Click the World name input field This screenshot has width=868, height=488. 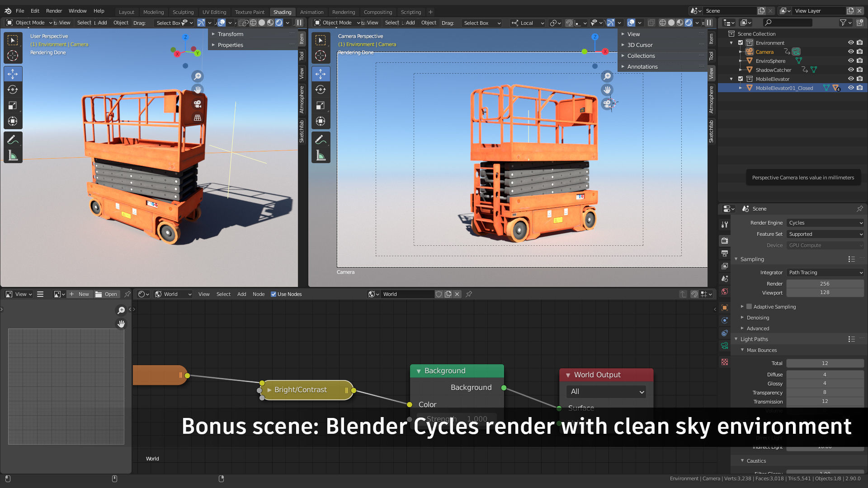click(x=407, y=294)
